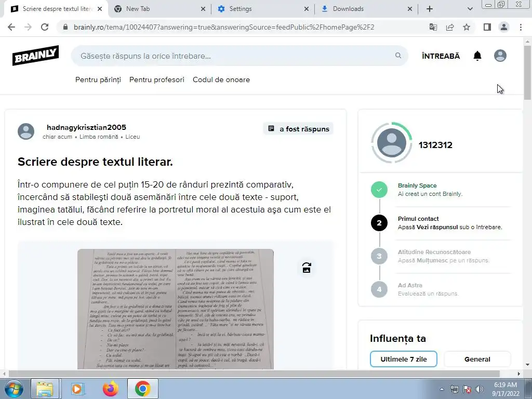Click the 1312312 profile avatar
This screenshot has width=532, height=399.
pos(392,143)
